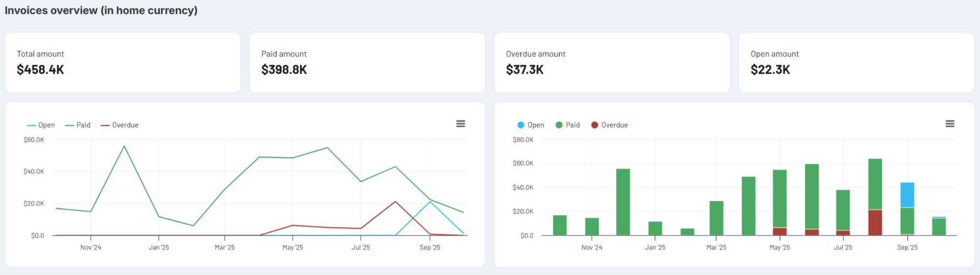Image resolution: width=980 pixels, height=275 pixels.
Task: Click the blue Open bar segment for Sep '25
Action: click(x=907, y=195)
